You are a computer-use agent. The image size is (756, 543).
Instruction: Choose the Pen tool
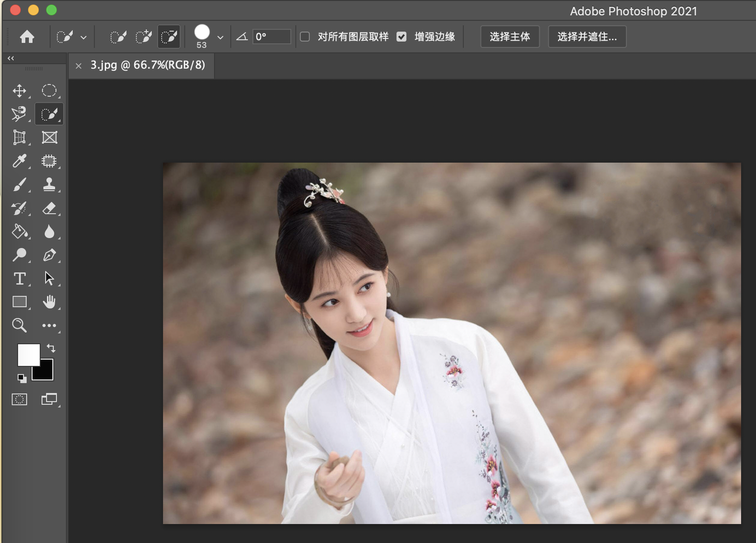(49, 255)
